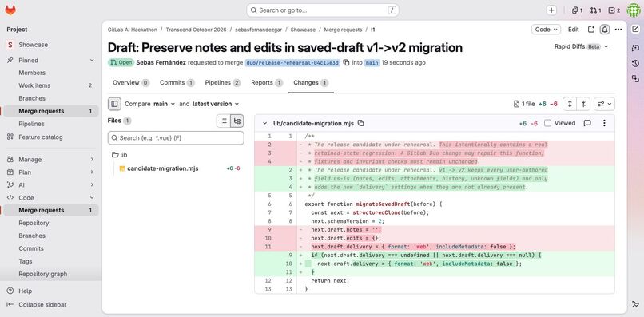Open the Code dropdown button
Viewport: 644px width, 317px height.
click(547, 30)
